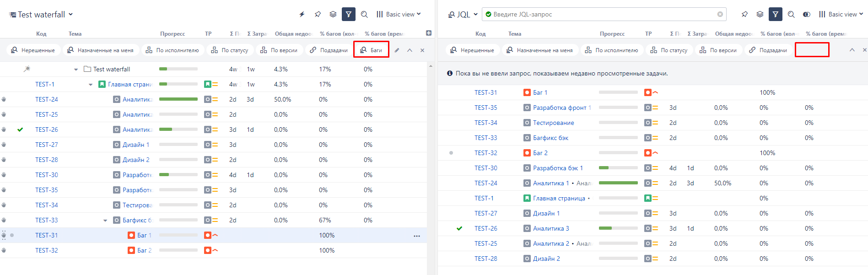Close the left panel quick filter bar

(x=422, y=50)
